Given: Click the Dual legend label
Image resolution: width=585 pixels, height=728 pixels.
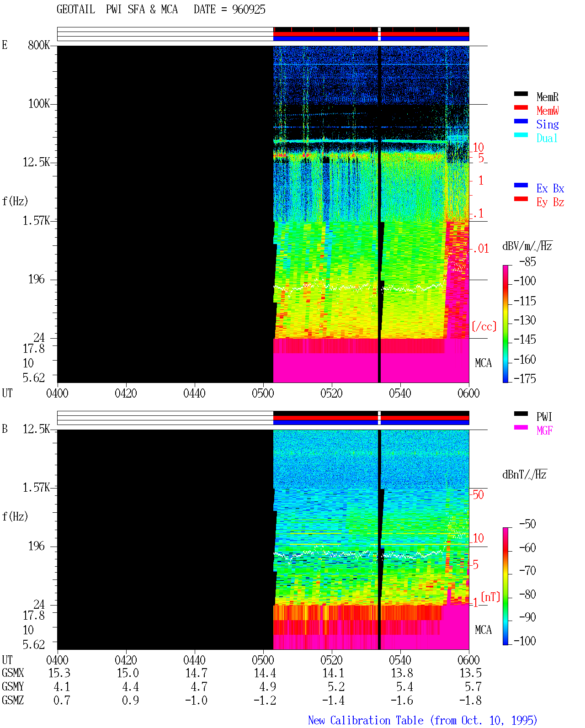Looking at the screenshot, I should [548, 138].
